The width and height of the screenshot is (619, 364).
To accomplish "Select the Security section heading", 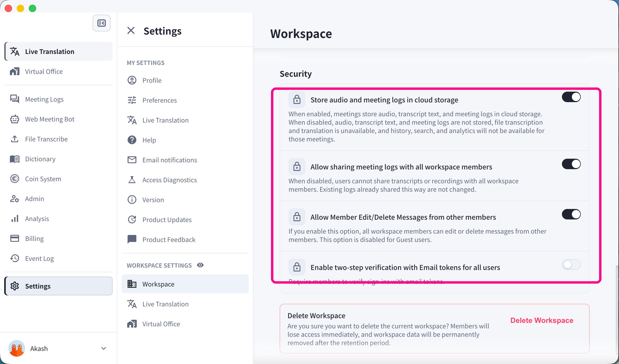I will [296, 74].
